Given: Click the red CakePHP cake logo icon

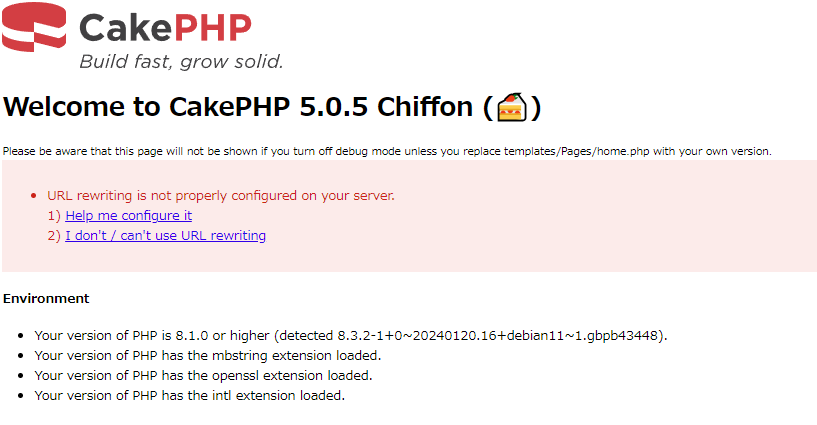Looking at the screenshot, I should click(34, 27).
